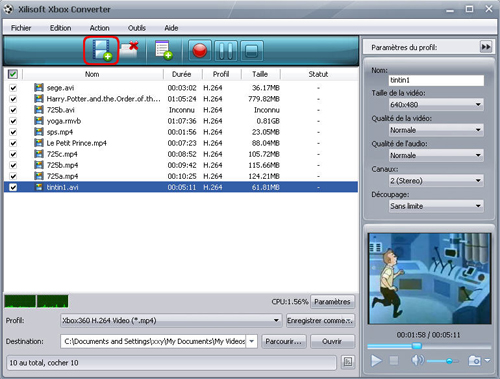
Task: Click the Paramètres button
Action: pyautogui.click(x=332, y=302)
